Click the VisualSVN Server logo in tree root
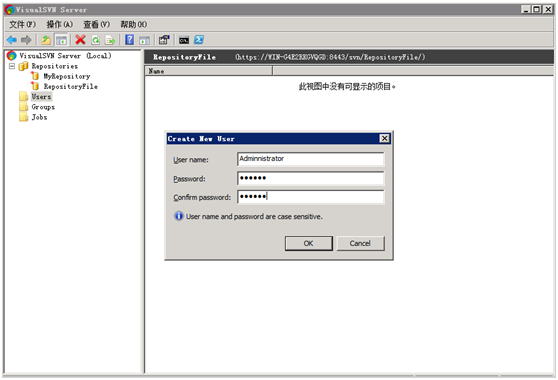The width and height of the screenshot is (558, 380). (x=12, y=56)
